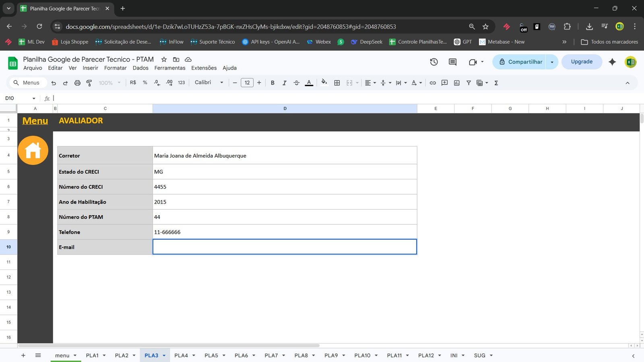Expand the horizontal align dropdown
This screenshot has width=644, height=362.
(x=374, y=83)
